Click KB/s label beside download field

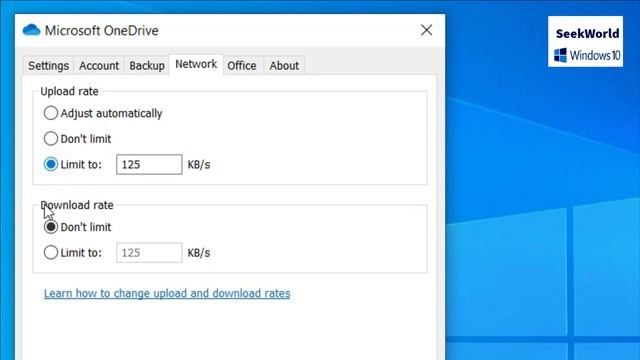pos(199,253)
